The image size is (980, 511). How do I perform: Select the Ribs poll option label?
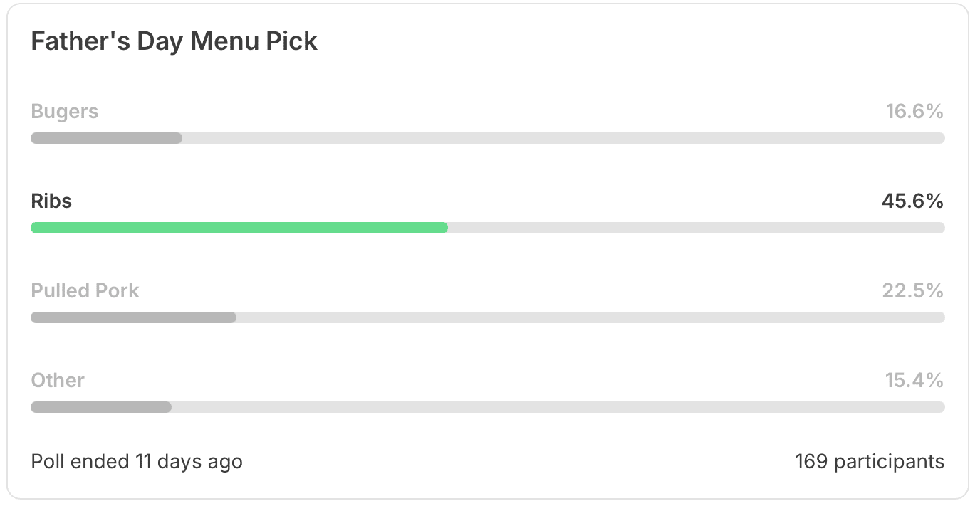tap(51, 201)
